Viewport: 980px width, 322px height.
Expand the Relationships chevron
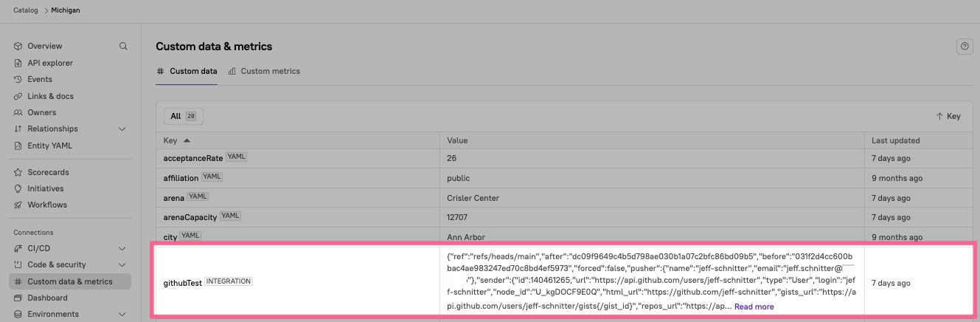pos(122,129)
